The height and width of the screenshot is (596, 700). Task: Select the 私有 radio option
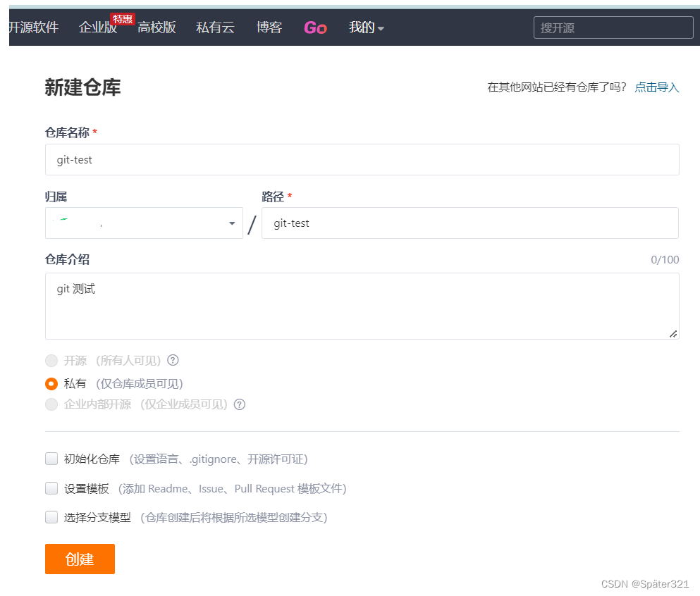coord(51,384)
